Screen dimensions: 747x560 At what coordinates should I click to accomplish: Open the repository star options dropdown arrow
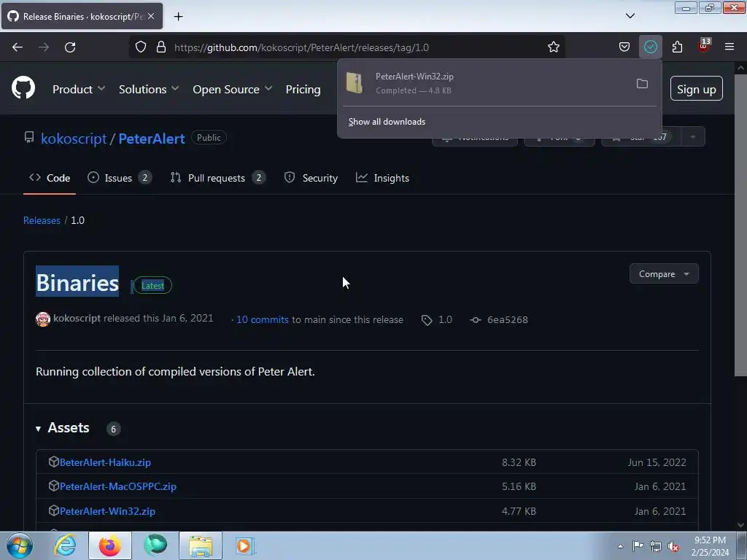693,137
